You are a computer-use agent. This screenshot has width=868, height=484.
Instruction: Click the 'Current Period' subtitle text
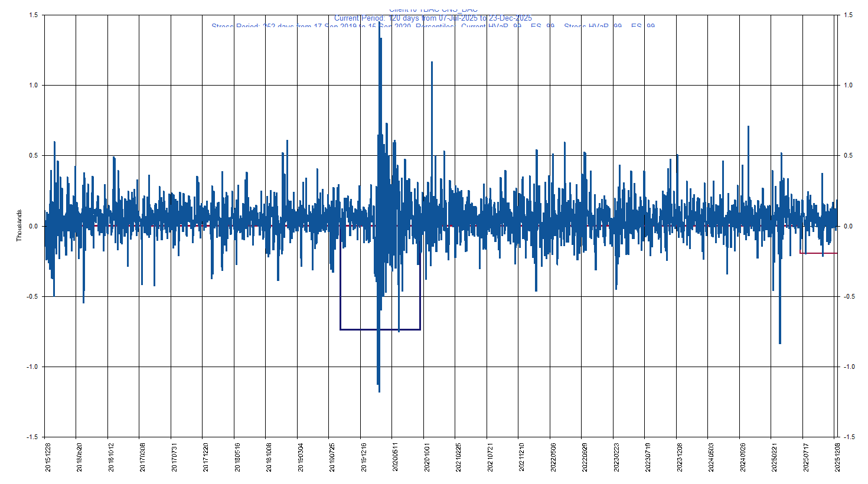pos(433,18)
